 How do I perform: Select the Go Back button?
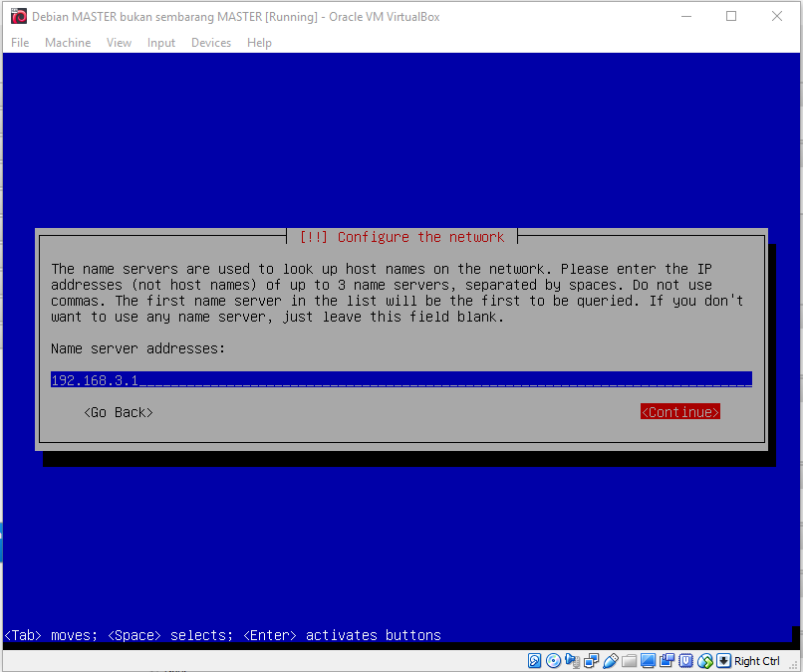point(119,412)
